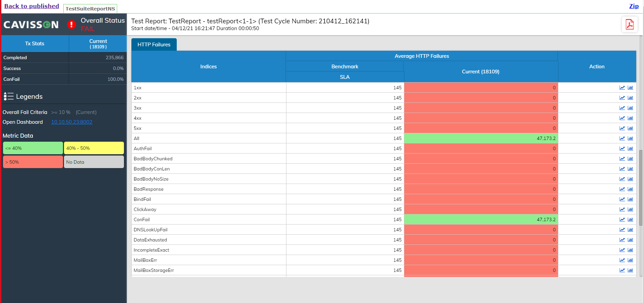This screenshot has width=644, height=303.
Task: Click the Completed value 235,866
Action: click(x=114, y=57)
